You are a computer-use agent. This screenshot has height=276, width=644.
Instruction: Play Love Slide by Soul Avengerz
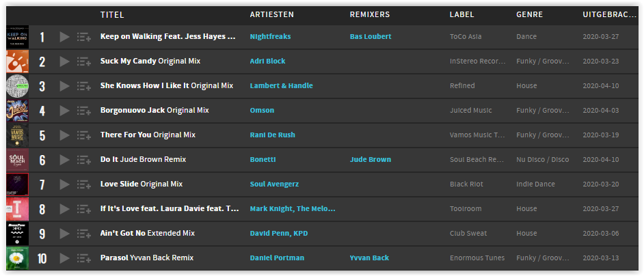pos(64,185)
